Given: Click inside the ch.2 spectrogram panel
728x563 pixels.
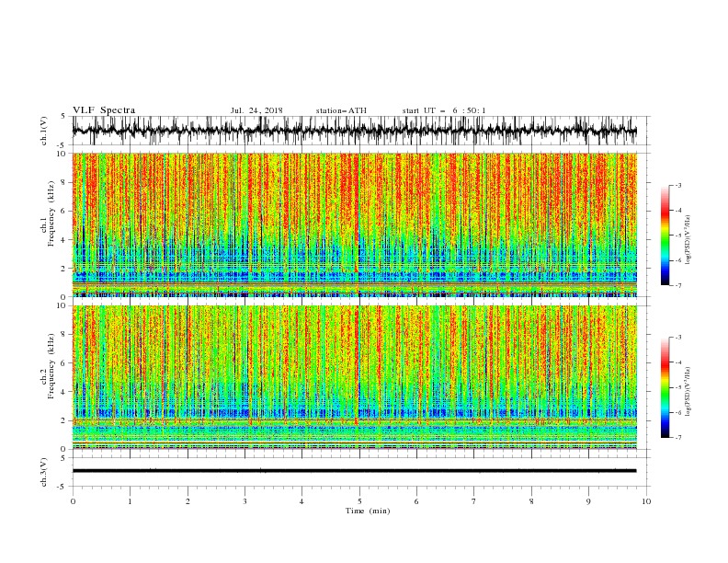Looking at the screenshot, I should (354, 377).
